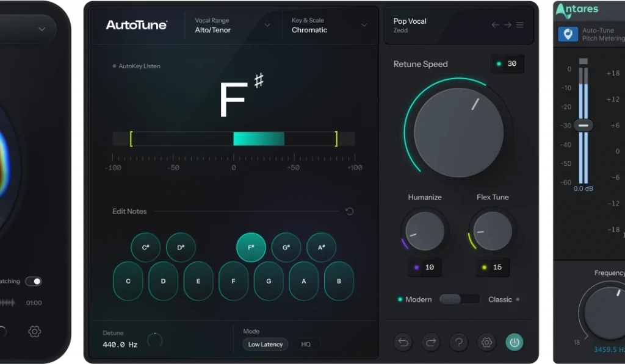This screenshot has height=364, width=625.
Task: Toggle the F natural note button
Action: pos(233,281)
